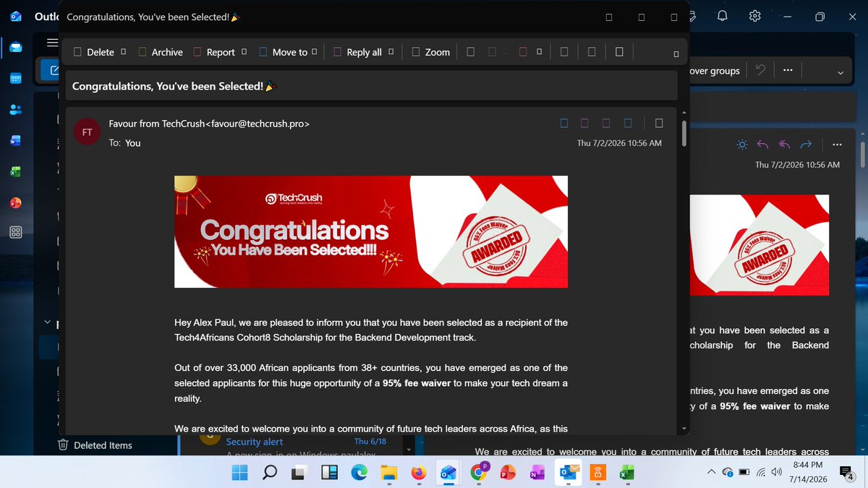The height and width of the screenshot is (488, 868).
Task: Show hidden icons chevron in system tray
Action: [x=711, y=472]
